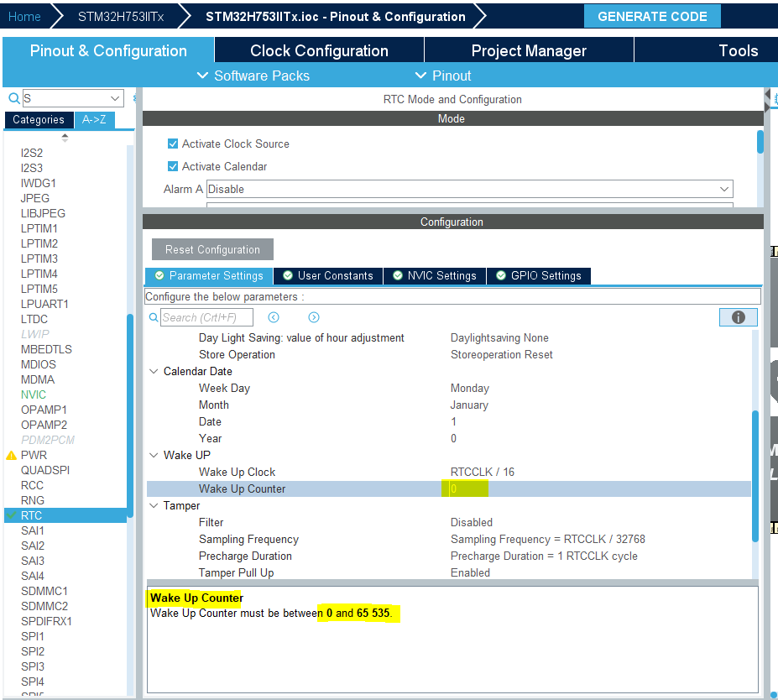Click the Parameter Settings green check icon
Viewport: 778px width, 700px height.
159,276
